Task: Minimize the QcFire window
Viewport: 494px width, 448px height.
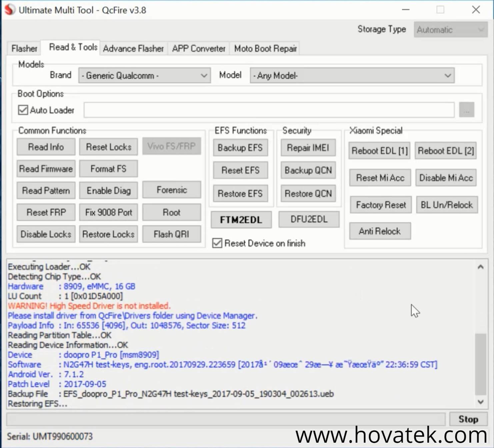Action: pyautogui.click(x=406, y=10)
